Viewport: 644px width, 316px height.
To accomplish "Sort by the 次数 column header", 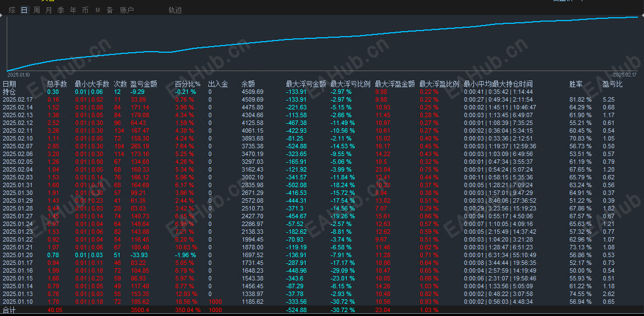I will click(121, 84).
